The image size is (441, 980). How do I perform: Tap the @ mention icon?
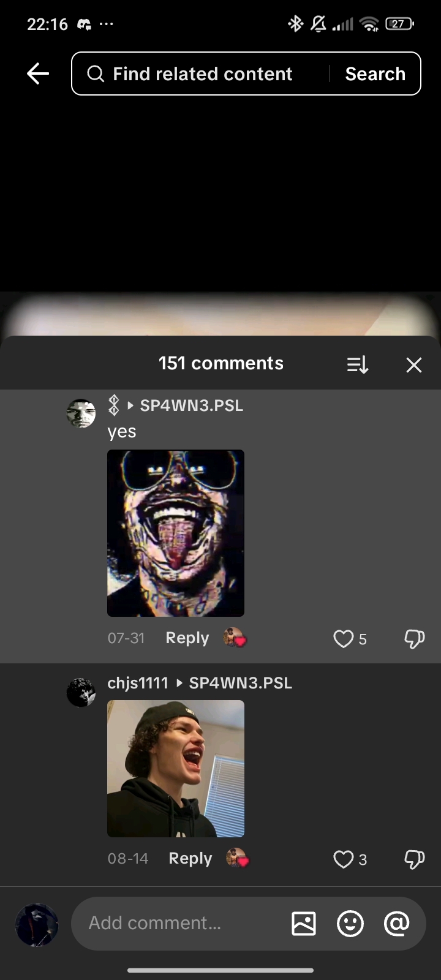coord(396,923)
